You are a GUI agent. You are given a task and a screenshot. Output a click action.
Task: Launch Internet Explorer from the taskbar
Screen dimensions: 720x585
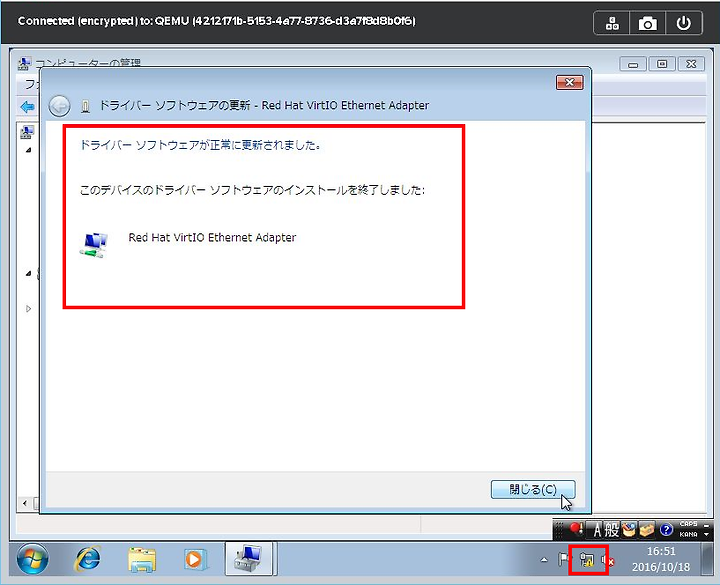pos(88,559)
